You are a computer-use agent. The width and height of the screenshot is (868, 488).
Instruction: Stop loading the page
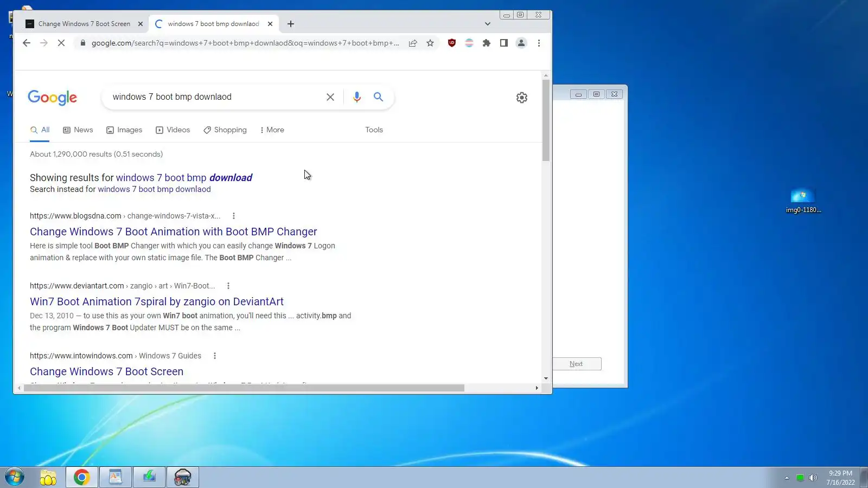pos(61,43)
